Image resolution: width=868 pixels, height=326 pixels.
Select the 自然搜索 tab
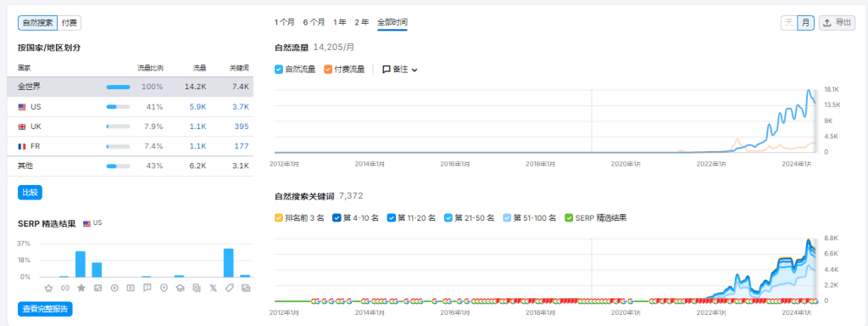point(37,23)
